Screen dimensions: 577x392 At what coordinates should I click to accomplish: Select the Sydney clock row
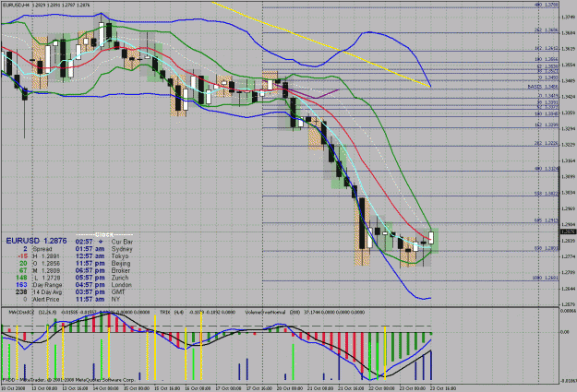[x=104, y=249]
